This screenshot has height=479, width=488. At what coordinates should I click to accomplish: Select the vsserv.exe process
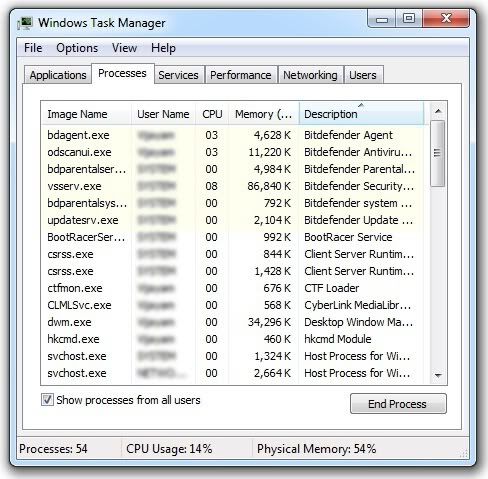coord(232,186)
